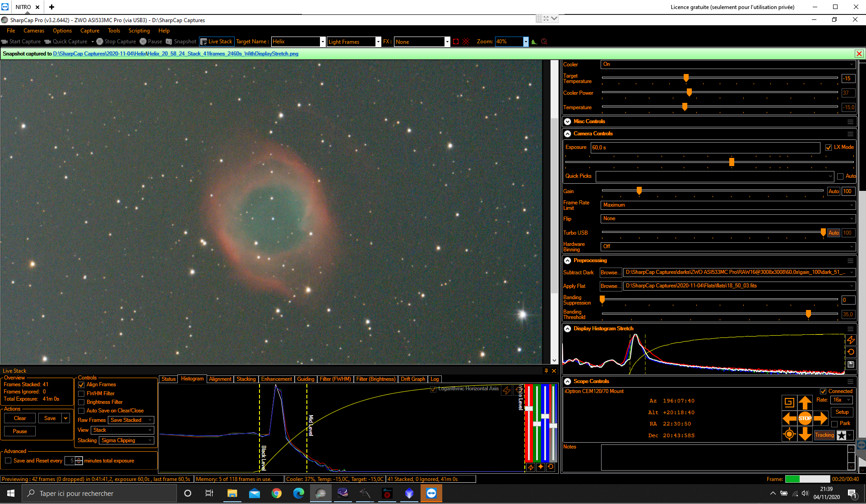Enable Auto exposure checkbox beside Quick Picks

(x=840, y=176)
